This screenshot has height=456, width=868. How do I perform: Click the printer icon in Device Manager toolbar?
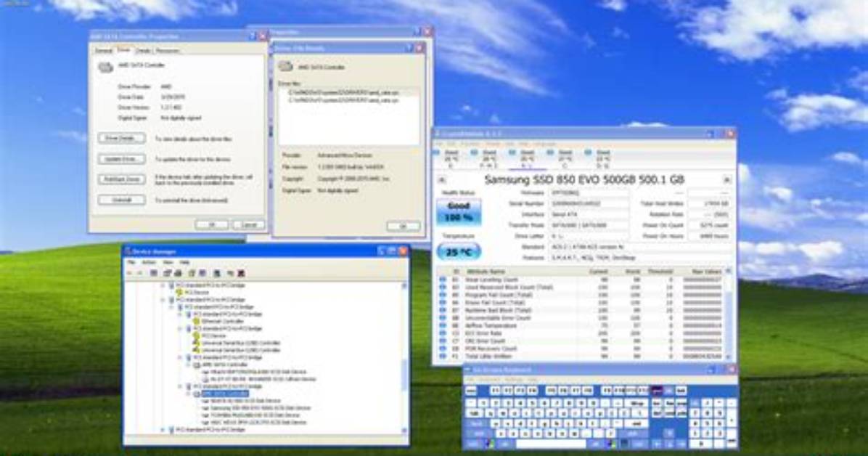[x=179, y=273]
